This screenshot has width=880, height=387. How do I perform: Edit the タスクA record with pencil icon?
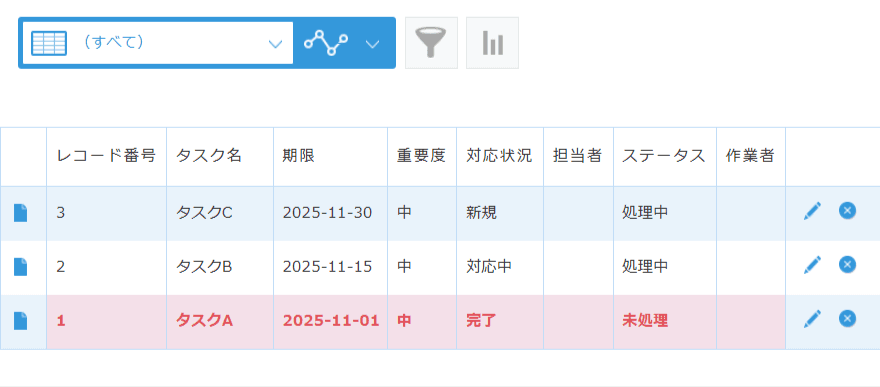point(812,319)
